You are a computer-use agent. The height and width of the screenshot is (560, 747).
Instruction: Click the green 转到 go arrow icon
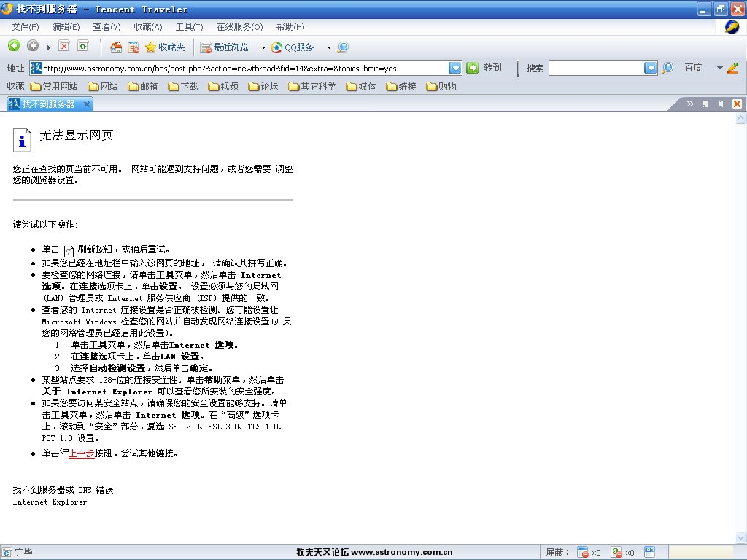(x=473, y=68)
